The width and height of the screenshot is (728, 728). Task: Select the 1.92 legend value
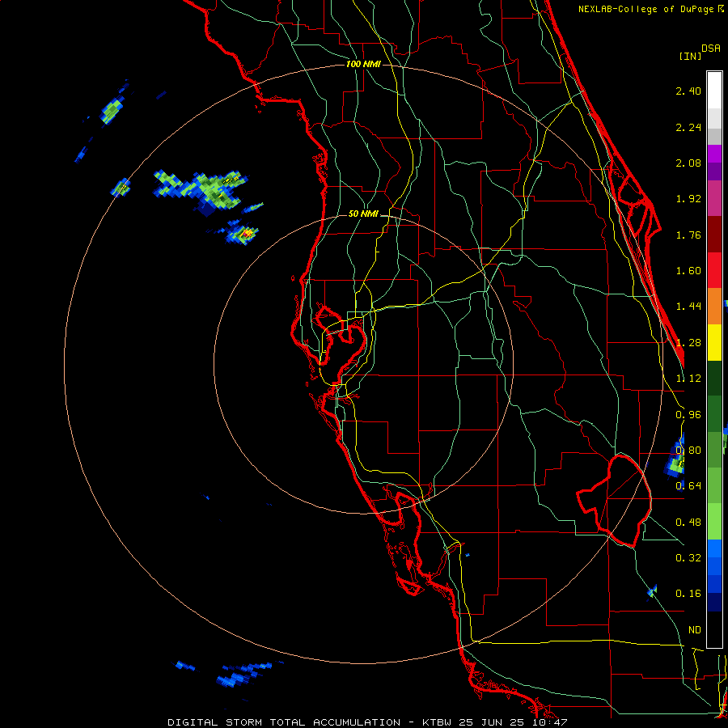(688, 199)
